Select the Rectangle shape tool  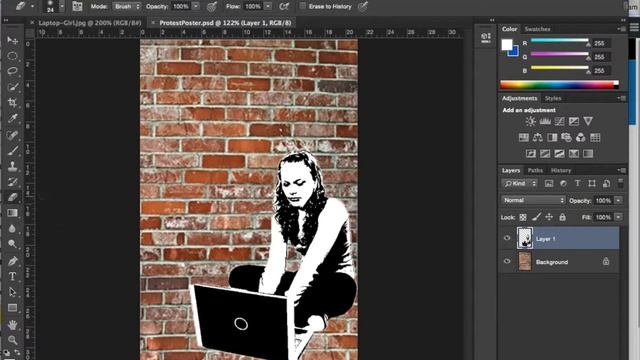12,308
